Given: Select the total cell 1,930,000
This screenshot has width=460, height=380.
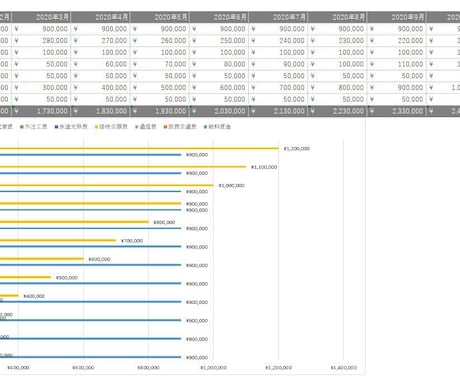Looking at the screenshot, I should [x=160, y=111].
